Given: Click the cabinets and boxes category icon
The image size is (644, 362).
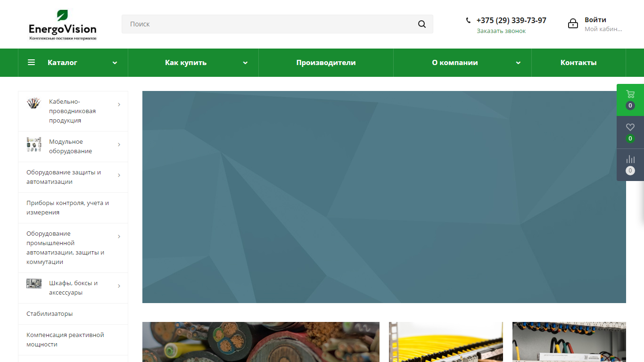Looking at the screenshot, I should click(x=34, y=283).
